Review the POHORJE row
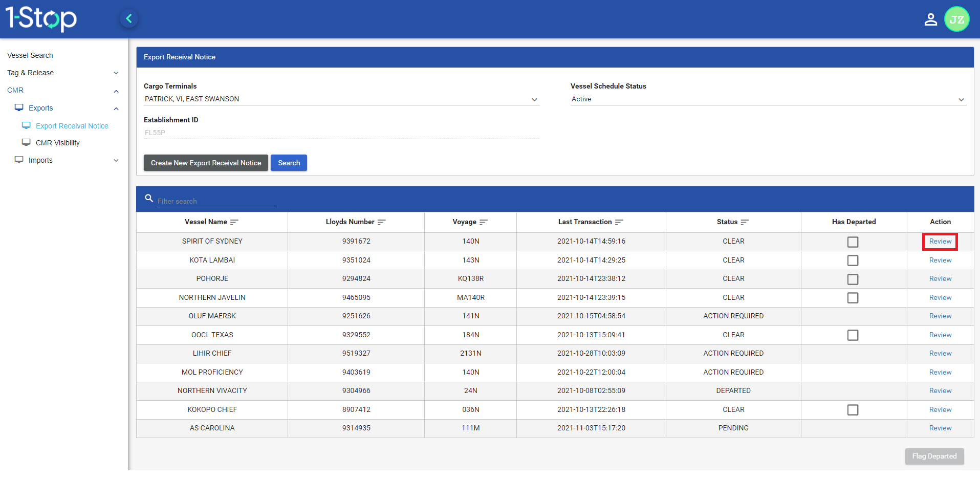Image resolution: width=980 pixels, height=479 pixels. click(x=940, y=278)
